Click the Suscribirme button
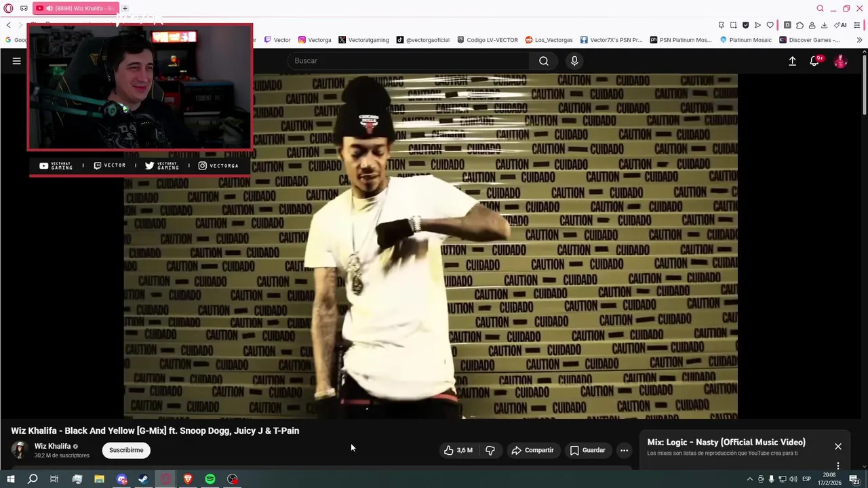Image resolution: width=868 pixels, height=488 pixels. [126, 450]
